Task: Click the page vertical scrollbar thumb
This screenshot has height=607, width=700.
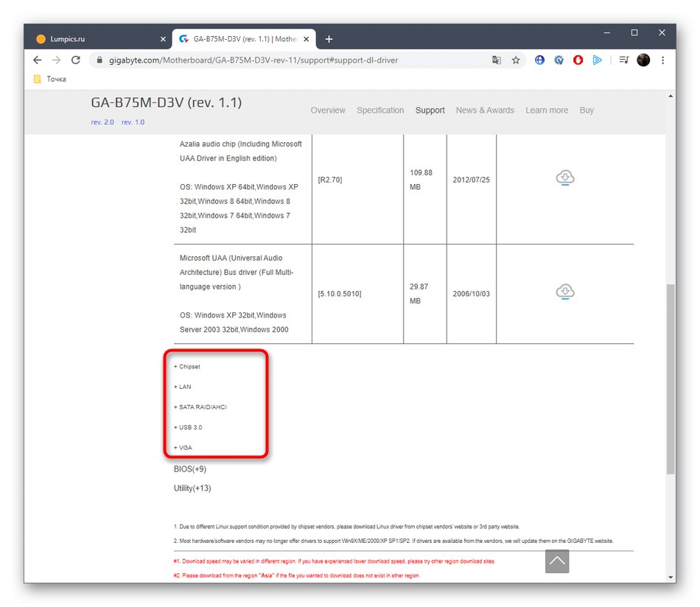Action: point(671,379)
